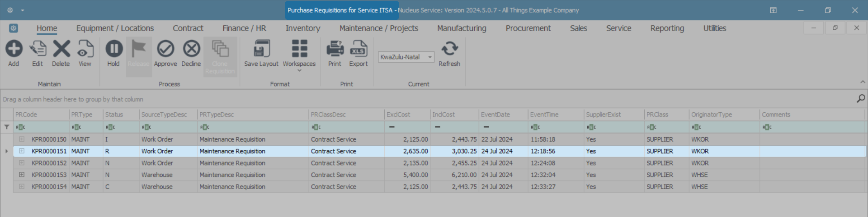Collapse the ribbon with the chevron

pos(863,82)
